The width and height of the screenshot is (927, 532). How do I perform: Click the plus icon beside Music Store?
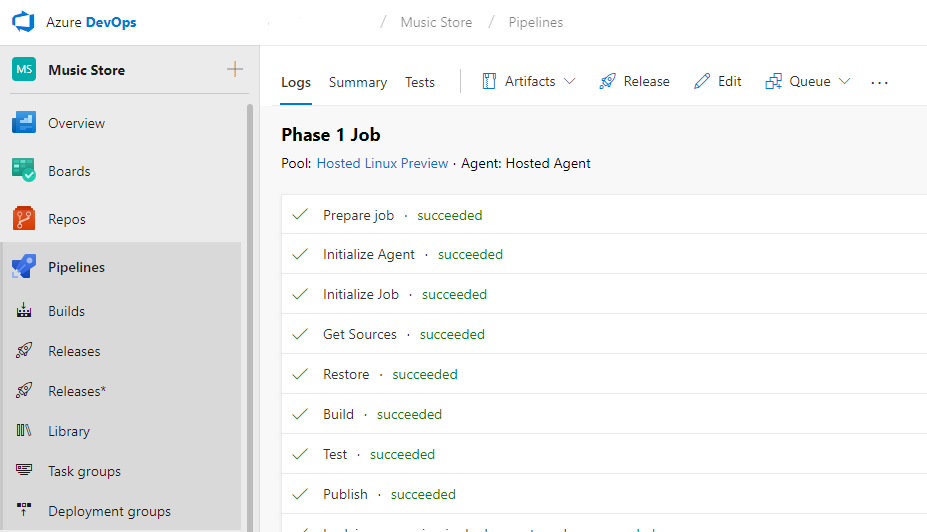click(235, 70)
